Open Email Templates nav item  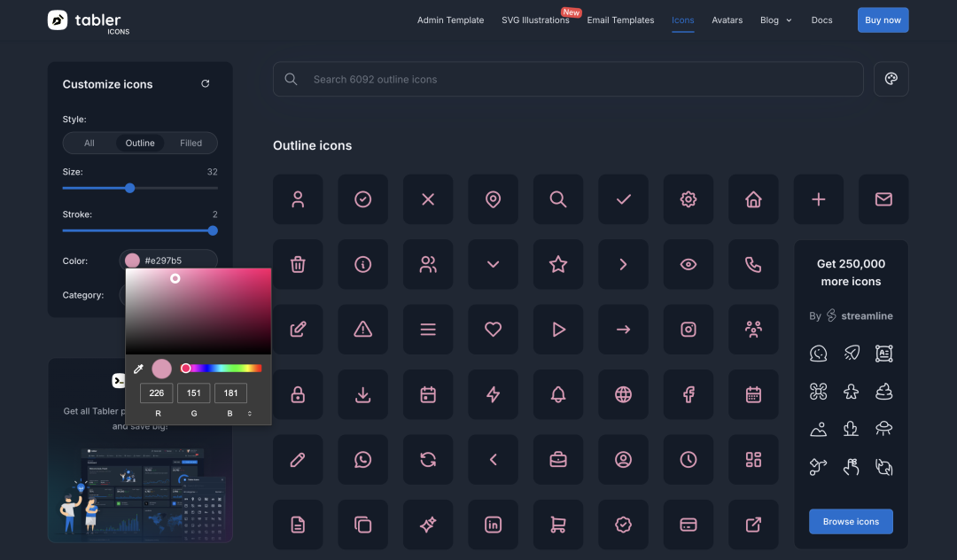[x=620, y=20]
